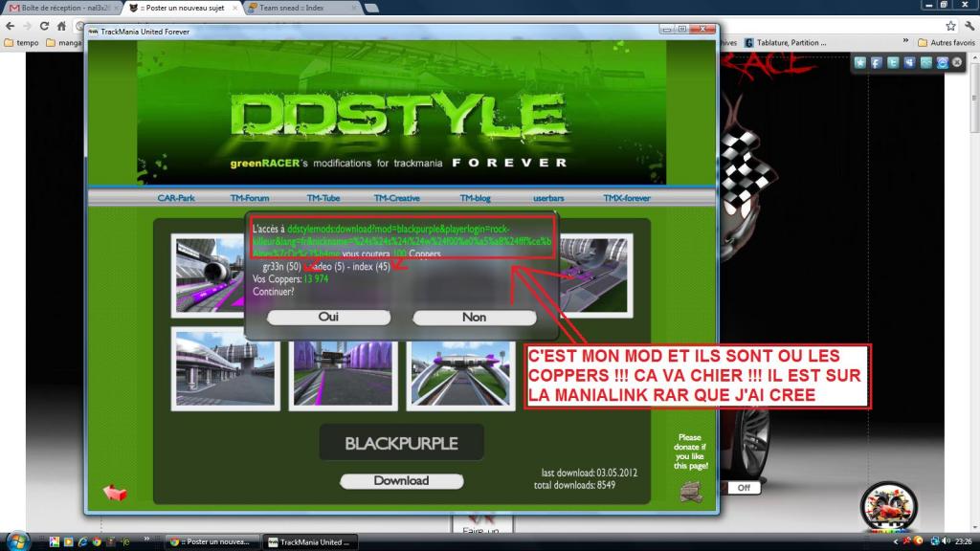Viewport: 980px width, 551px height.
Task: Click the red back arrow icon
Action: coord(115,493)
